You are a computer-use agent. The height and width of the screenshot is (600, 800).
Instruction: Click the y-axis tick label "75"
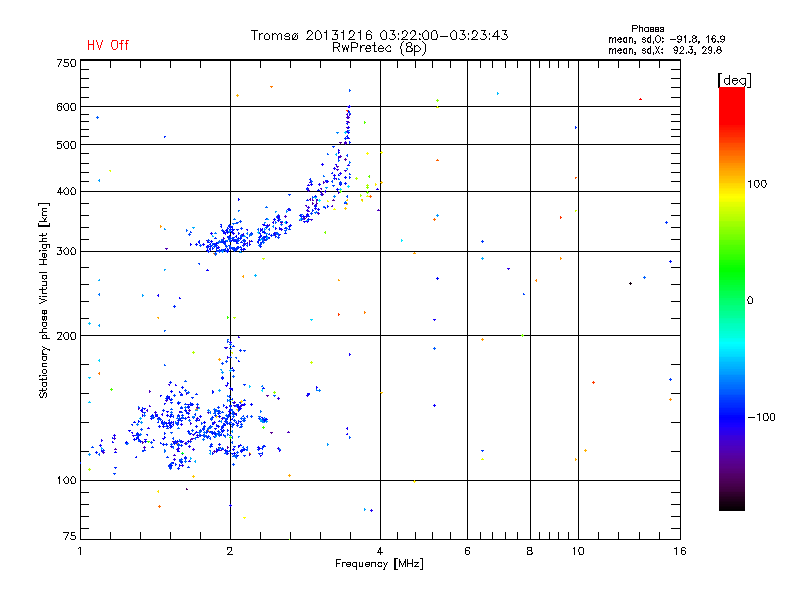(x=70, y=536)
